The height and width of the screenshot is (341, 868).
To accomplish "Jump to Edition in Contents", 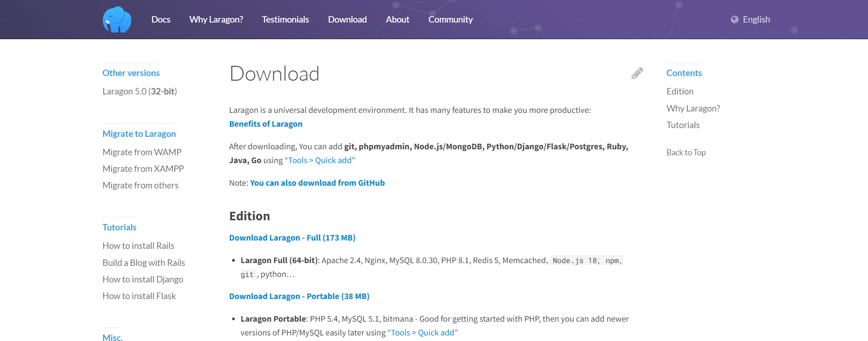I will pyautogui.click(x=680, y=91).
